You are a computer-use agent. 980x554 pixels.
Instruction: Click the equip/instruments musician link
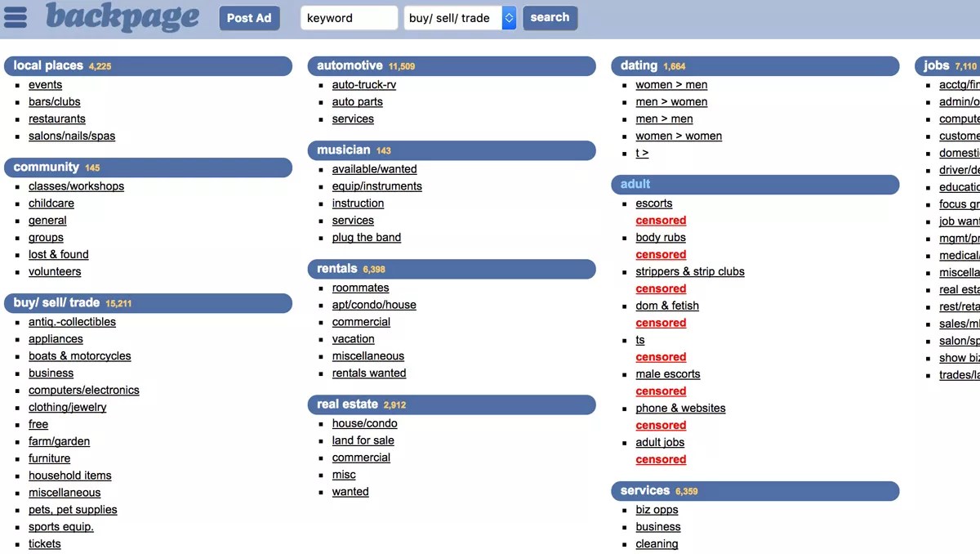[376, 186]
